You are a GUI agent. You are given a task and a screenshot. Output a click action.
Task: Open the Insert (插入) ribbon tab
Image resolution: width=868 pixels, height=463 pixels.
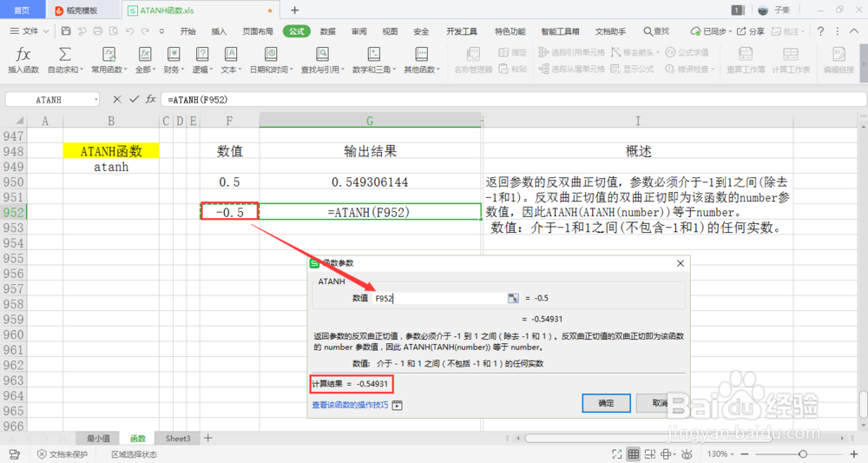tap(220, 31)
